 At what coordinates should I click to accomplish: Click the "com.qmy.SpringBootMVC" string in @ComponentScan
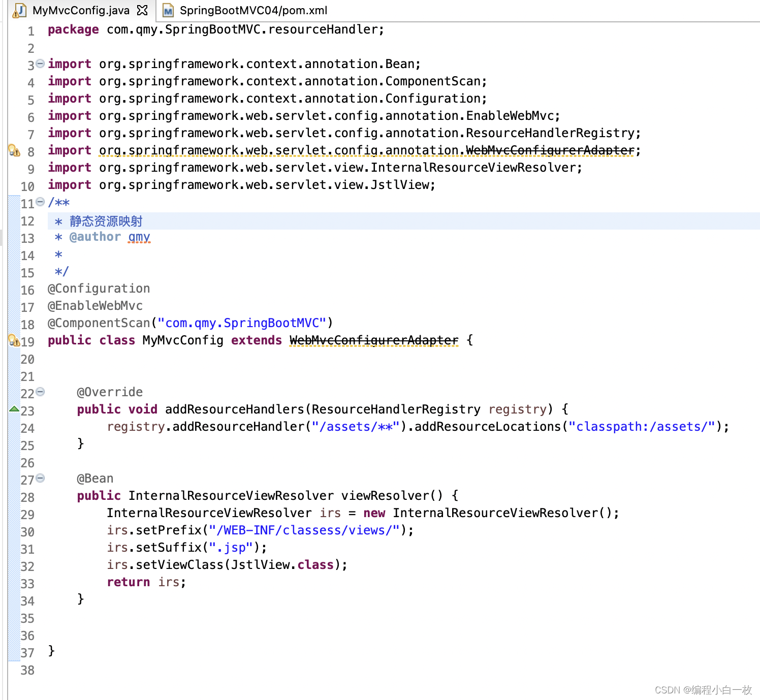tap(242, 323)
